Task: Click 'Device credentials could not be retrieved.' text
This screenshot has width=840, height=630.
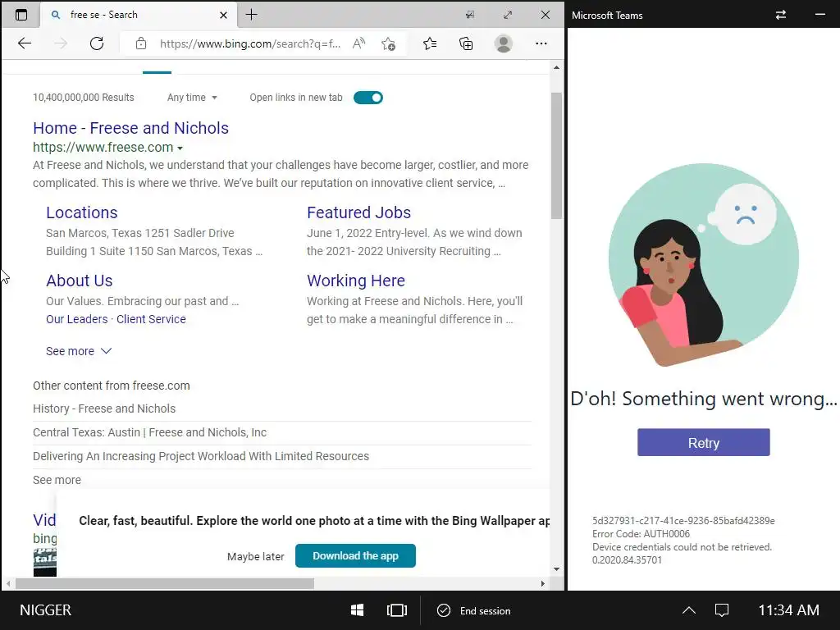Action: [x=682, y=547]
